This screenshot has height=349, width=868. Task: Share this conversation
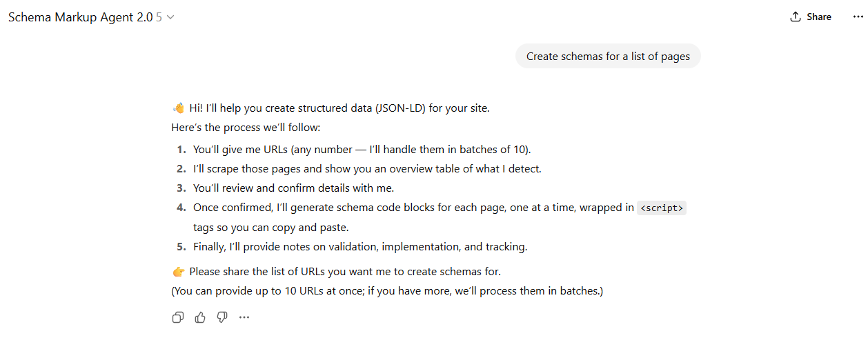click(811, 17)
